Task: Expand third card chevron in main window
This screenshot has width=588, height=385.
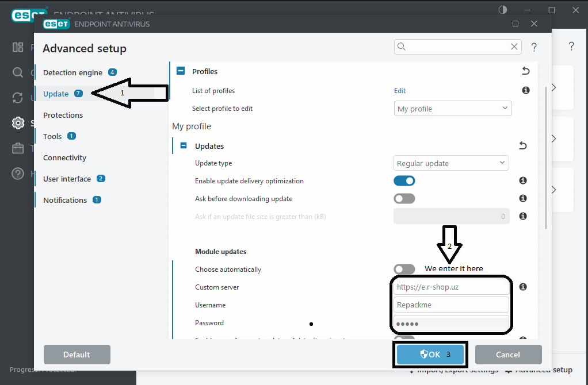Action: 554,190
